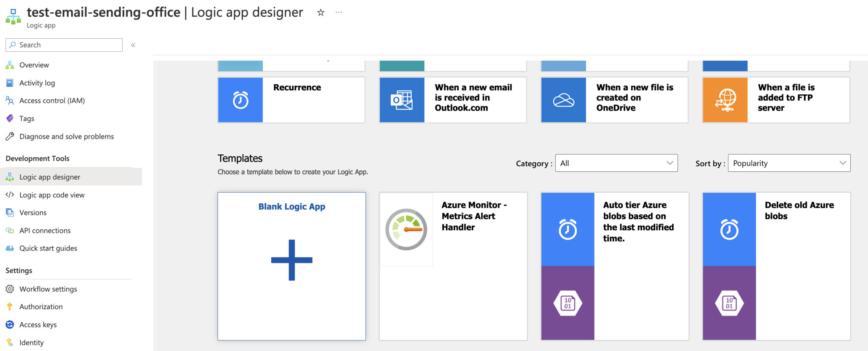Image resolution: width=868 pixels, height=351 pixels.
Task: Choose the Recurrence trigger card
Action: (x=291, y=100)
